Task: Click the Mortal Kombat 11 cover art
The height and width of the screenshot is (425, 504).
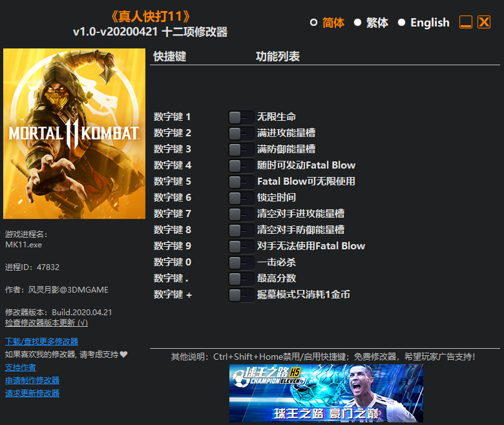Action: (x=74, y=134)
